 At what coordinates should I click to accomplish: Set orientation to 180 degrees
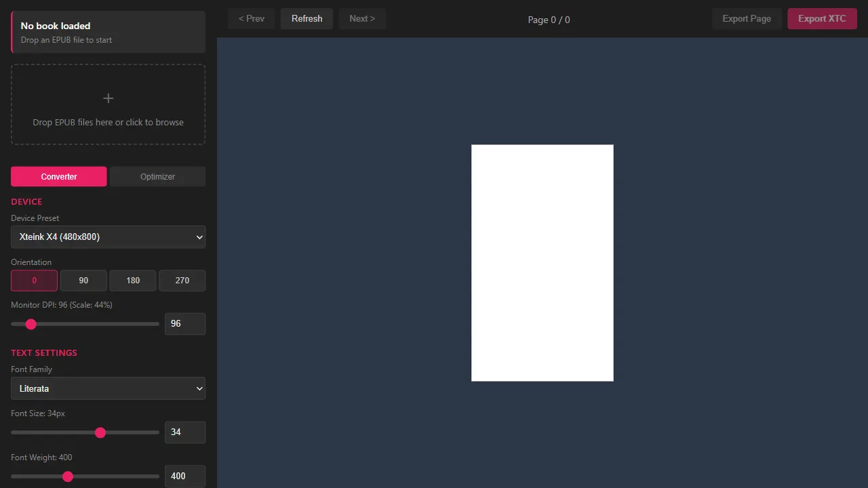pyautogui.click(x=133, y=281)
